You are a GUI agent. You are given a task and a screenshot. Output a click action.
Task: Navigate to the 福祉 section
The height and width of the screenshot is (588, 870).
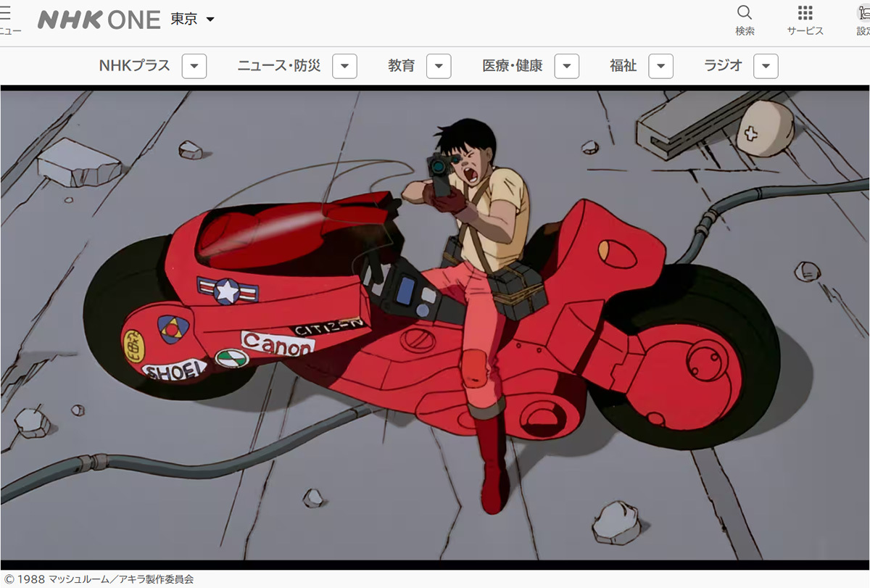623,66
